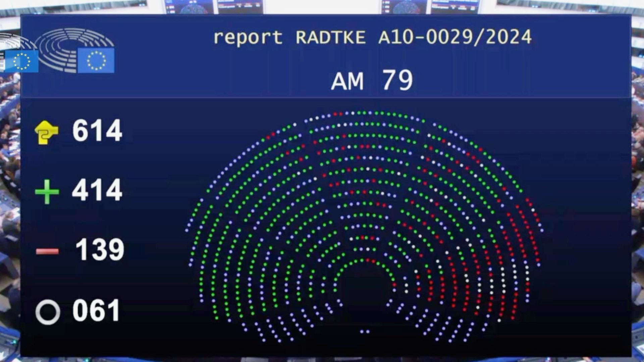Select the against count 139

coord(100,250)
